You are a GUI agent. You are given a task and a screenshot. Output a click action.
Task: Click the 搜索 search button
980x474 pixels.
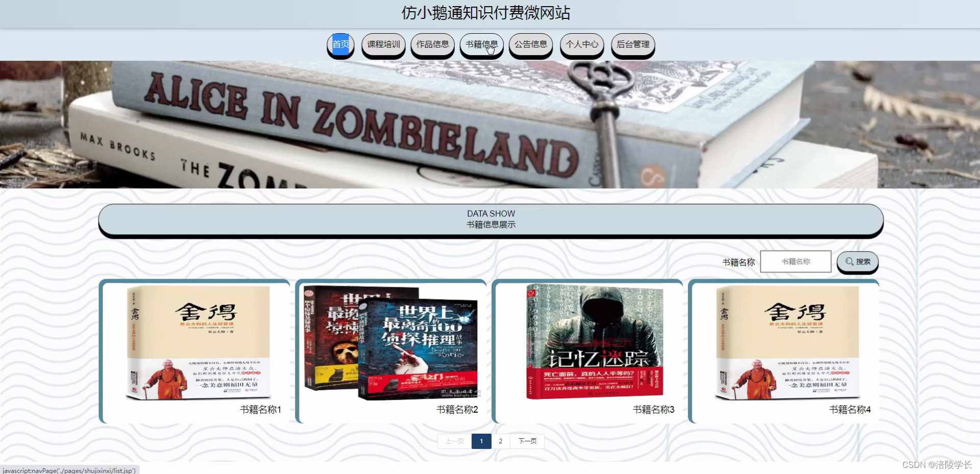[x=857, y=262]
